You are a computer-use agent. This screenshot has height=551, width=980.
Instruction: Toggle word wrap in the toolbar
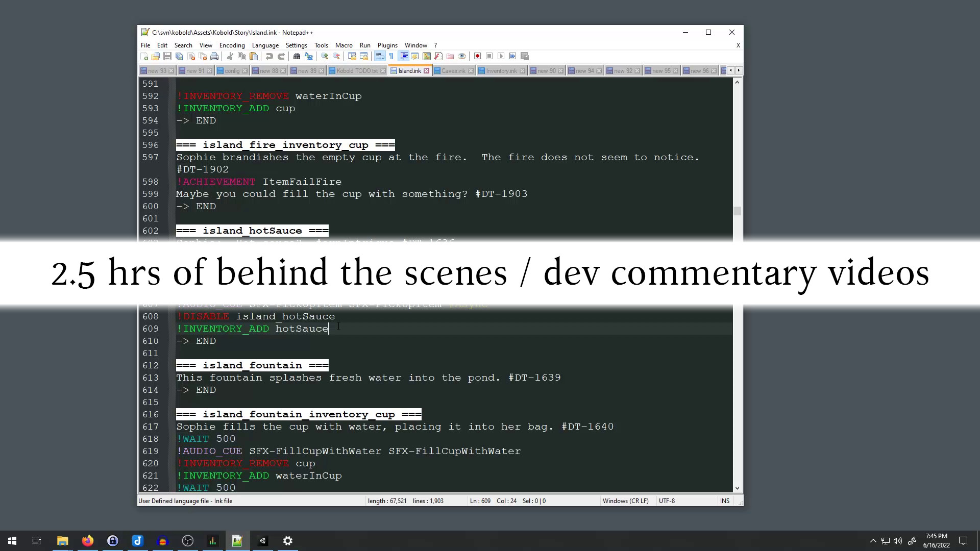[x=380, y=56]
